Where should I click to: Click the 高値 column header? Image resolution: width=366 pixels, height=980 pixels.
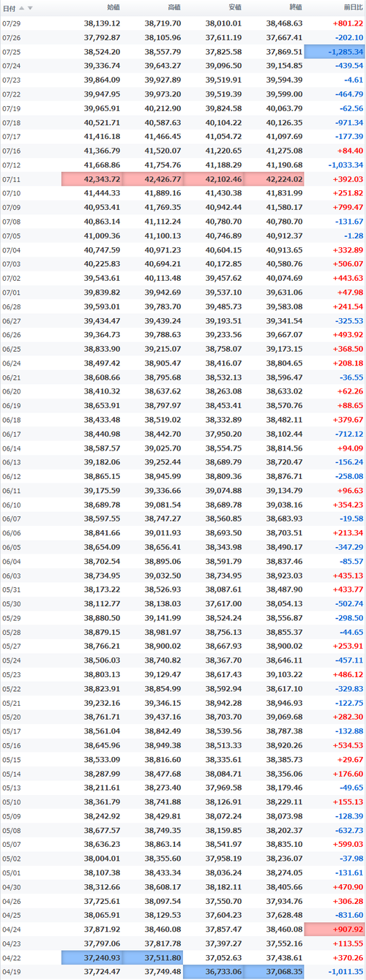click(174, 8)
